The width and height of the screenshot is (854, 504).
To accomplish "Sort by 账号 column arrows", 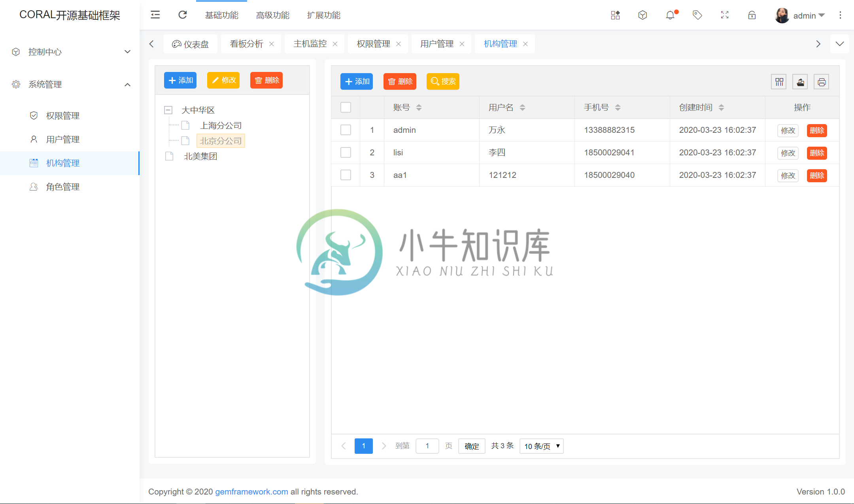I will (x=419, y=108).
